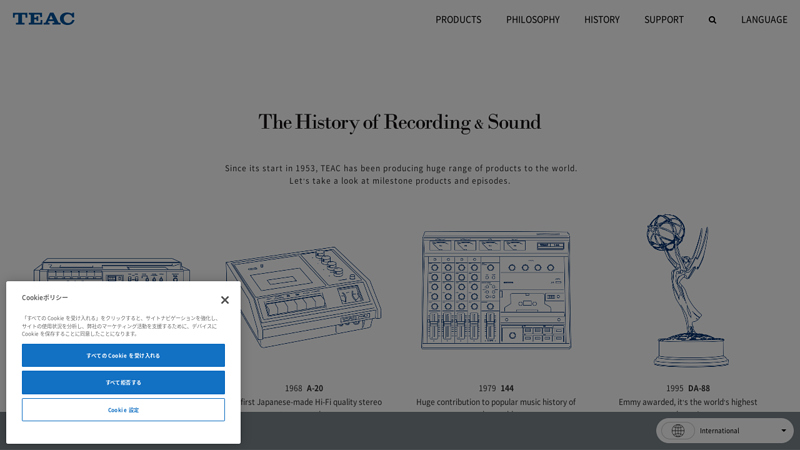Click 'Huge contribution to popular music history' text
800x450 pixels.
click(x=496, y=402)
